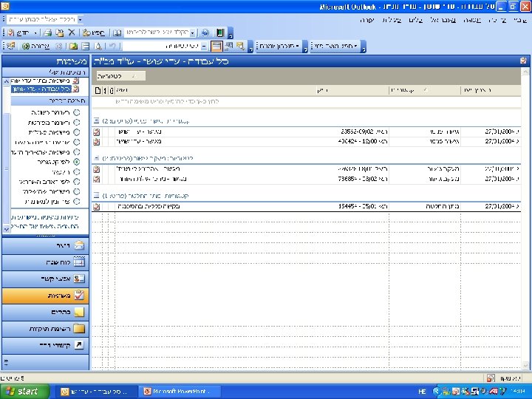Select the Active Tasks view radio button
The height and width of the screenshot is (399, 532).
(77, 132)
